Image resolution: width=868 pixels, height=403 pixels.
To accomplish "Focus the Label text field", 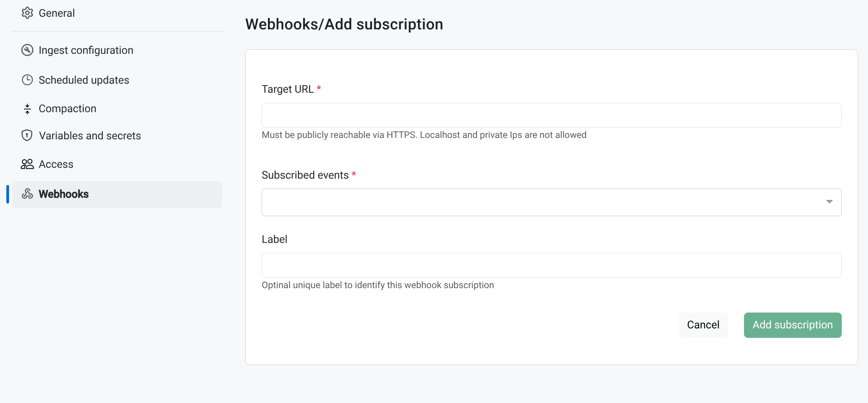I will click(551, 266).
